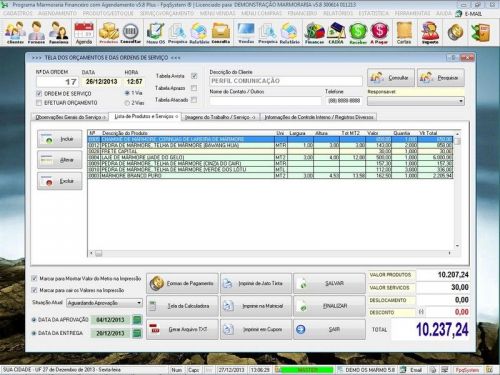Switch to Imagens do Trabalho / Serviço tab
This screenshot has width=500, height=375.
tap(220, 117)
